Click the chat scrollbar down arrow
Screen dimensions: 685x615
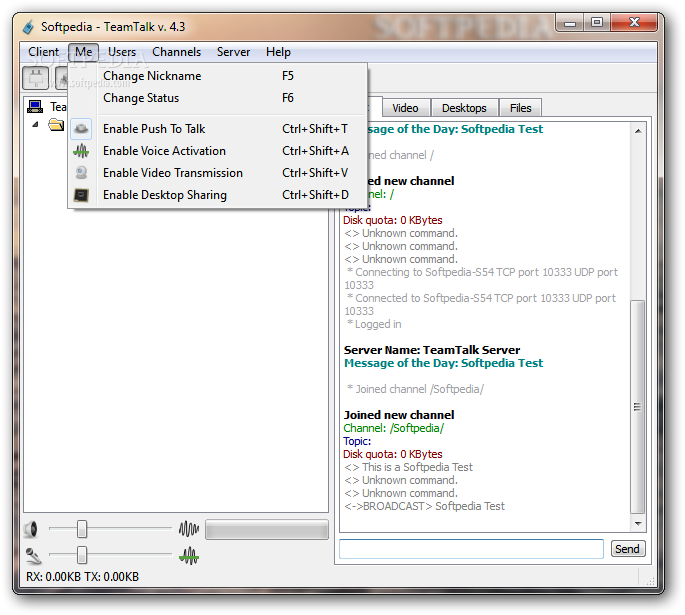coord(638,523)
